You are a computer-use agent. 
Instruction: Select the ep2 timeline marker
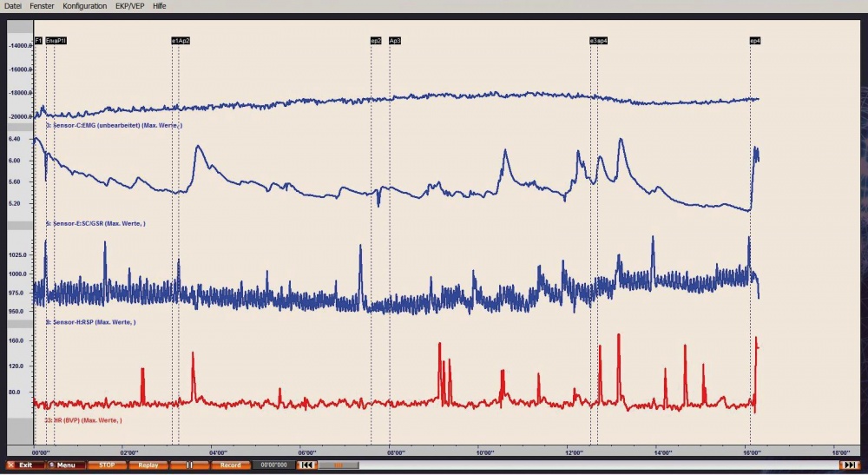tap(376, 41)
